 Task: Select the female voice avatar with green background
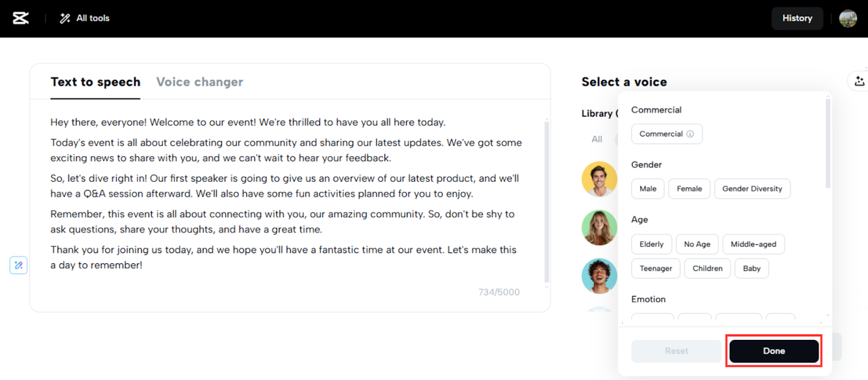click(599, 227)
